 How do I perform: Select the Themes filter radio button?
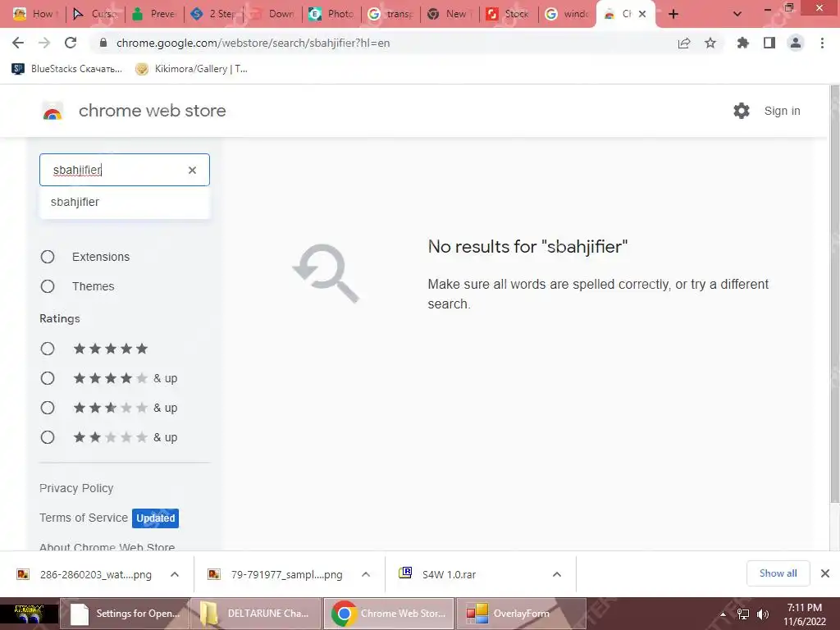(48, 286)
